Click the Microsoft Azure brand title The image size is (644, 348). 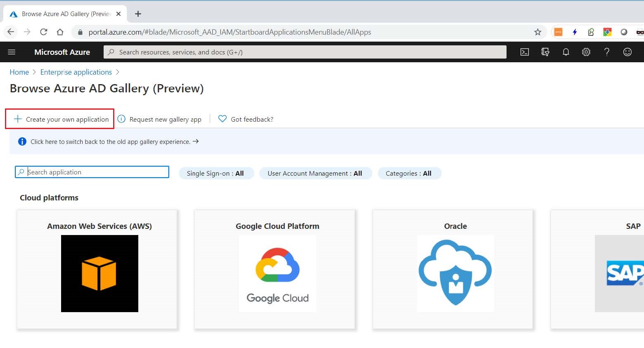tap(62, 52)
